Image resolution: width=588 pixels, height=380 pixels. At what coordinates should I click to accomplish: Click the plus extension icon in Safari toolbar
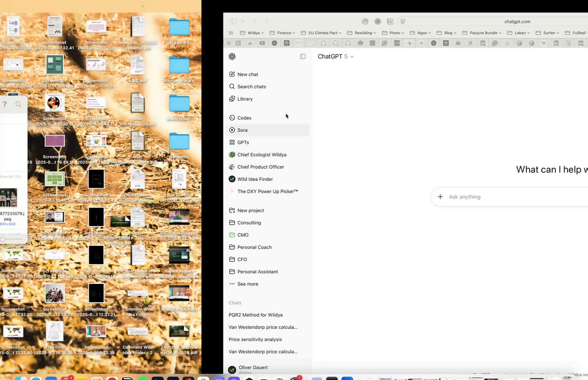point(378,21)
